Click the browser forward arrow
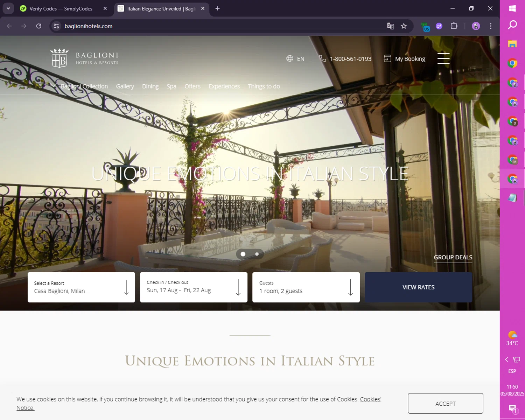This screenshot has width=525, height=420. click(24, 26)
